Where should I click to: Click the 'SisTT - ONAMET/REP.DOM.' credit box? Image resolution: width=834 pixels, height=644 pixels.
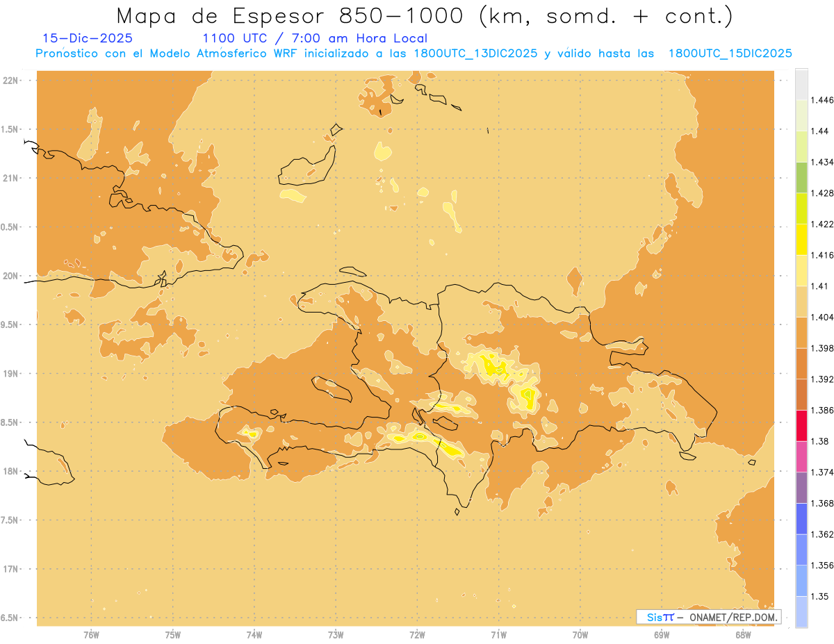(708, 617)
